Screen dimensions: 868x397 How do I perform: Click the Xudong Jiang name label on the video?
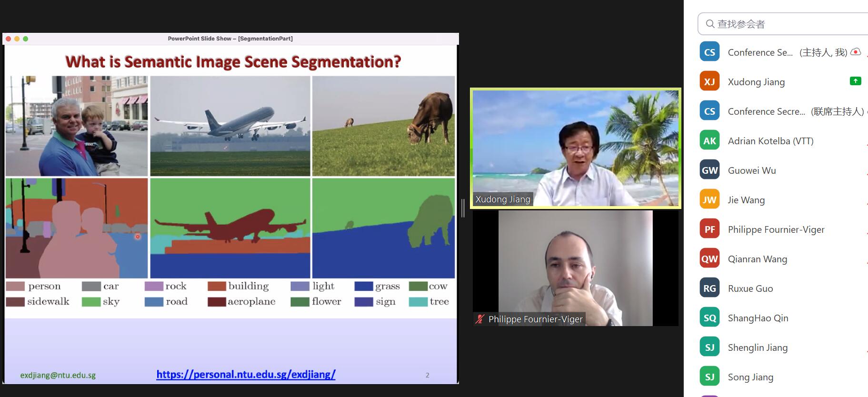tap(503, 199)
